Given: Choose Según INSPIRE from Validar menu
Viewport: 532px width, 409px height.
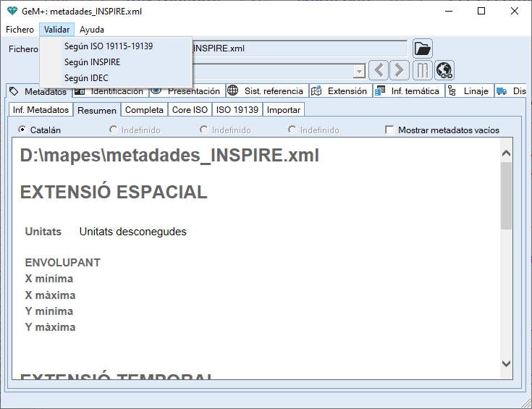Looking at the screenshot, I should point(92,62).
